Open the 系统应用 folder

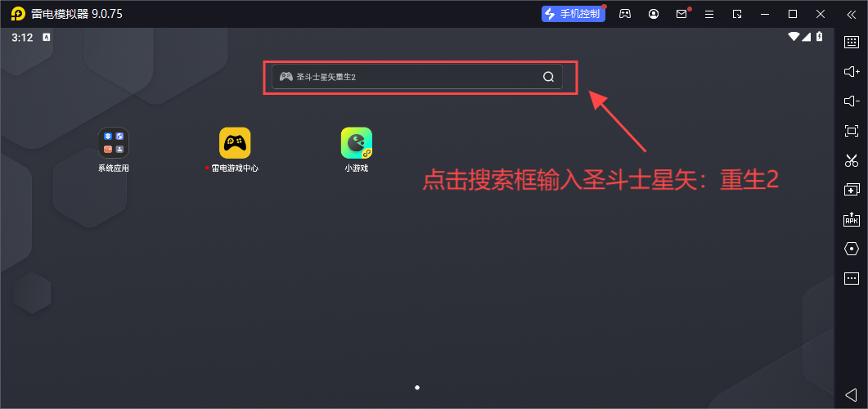coord(114,143)
